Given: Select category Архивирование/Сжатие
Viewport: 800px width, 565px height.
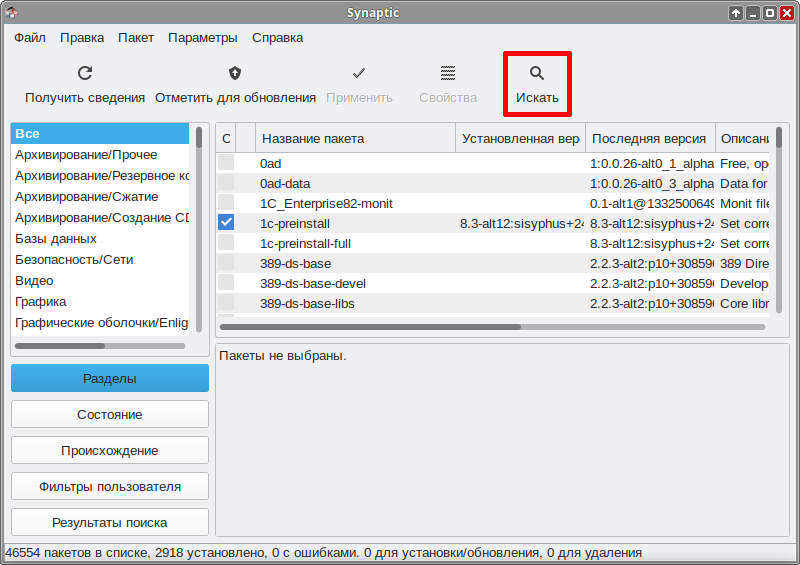Looking at the screenshot, I should pos(100,196).
